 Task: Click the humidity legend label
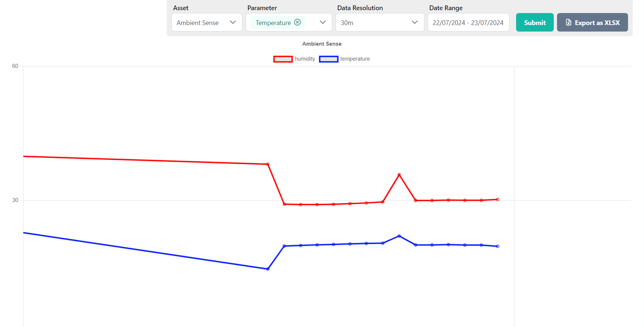tap(304, 59)
